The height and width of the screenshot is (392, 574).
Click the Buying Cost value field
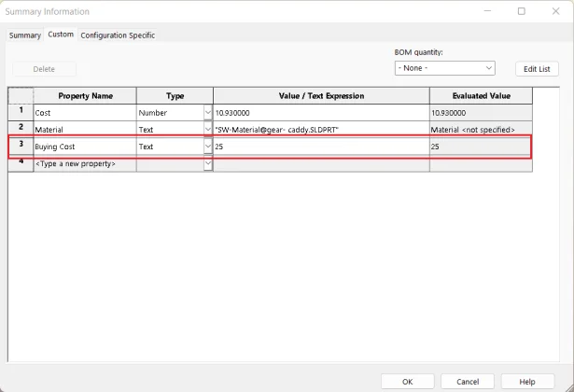pos(320,147)
